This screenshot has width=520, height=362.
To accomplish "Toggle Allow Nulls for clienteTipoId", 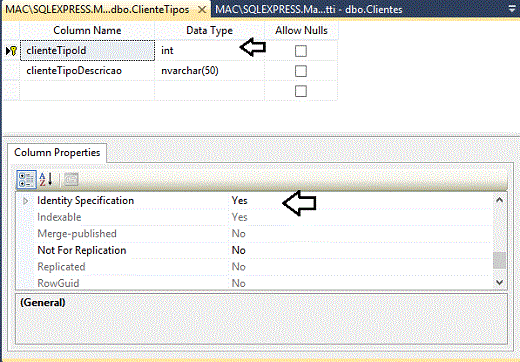I will (x=301, y=51).
